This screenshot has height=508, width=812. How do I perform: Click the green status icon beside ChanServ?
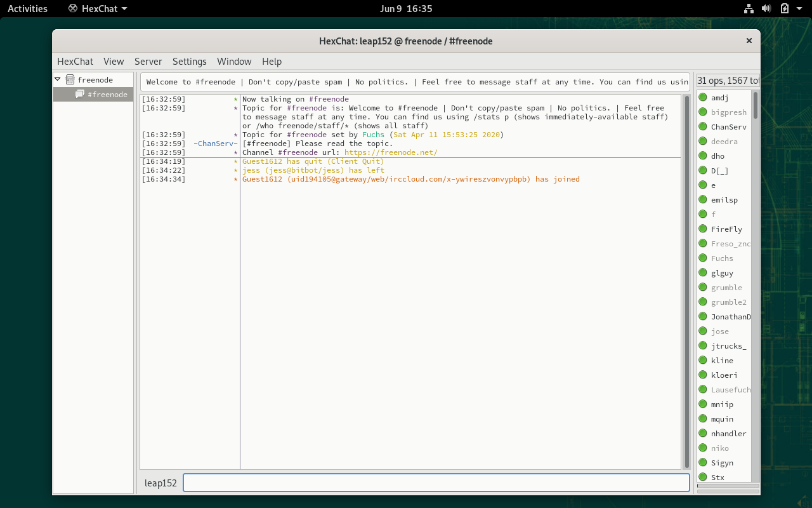coord(703,126)
